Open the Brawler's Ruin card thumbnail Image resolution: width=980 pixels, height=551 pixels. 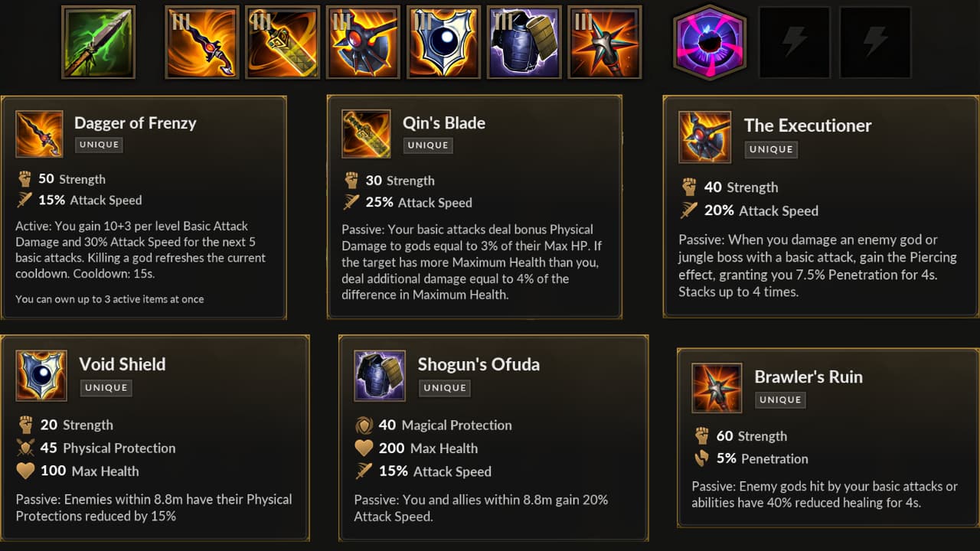click(717, 388)
